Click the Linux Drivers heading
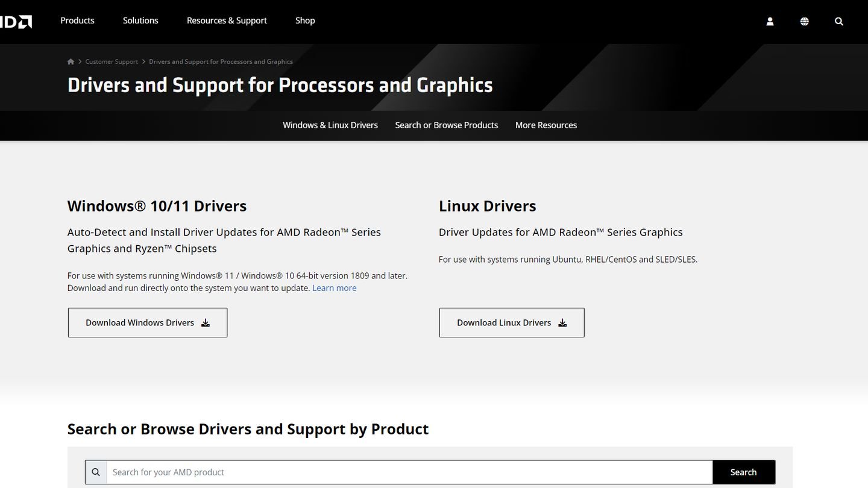This screenshot has height=488, width=868. [487, 206]
